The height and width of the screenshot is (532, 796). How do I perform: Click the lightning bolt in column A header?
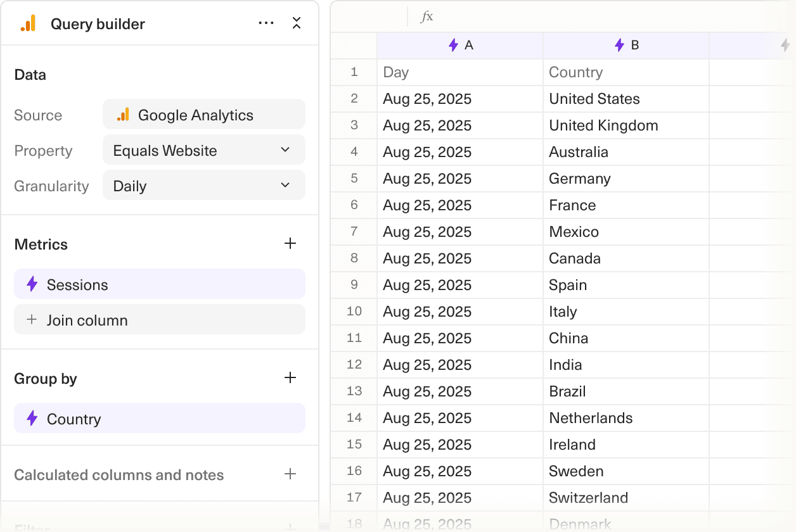453,45
